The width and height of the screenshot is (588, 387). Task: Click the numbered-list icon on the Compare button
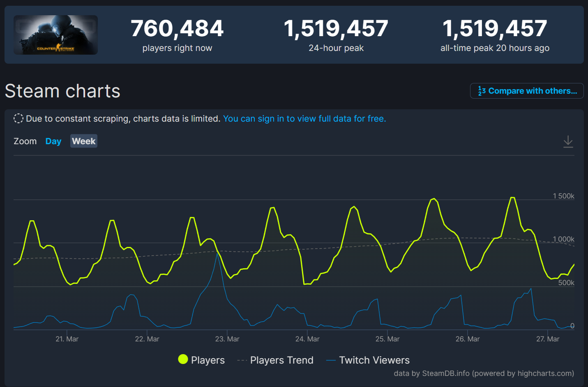coord(482,90)
